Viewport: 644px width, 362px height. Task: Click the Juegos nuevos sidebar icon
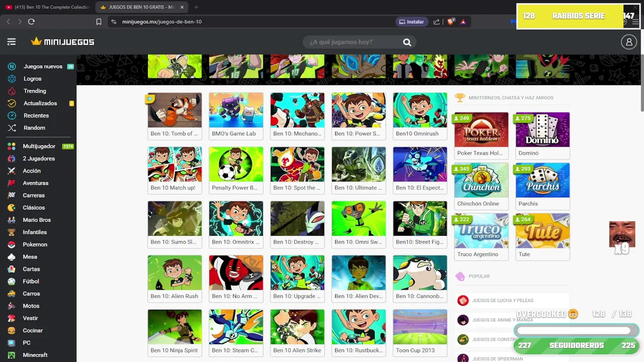12,66
